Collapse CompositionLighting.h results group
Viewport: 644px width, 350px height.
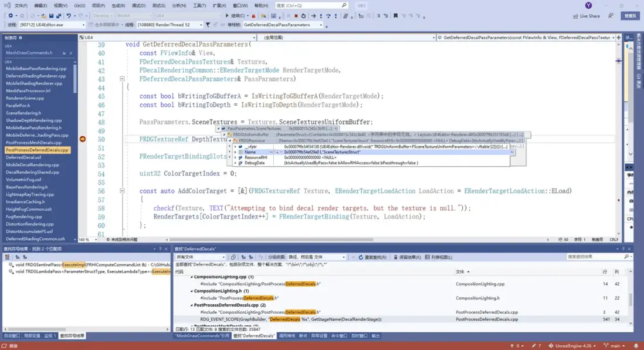(x=192, y=291)
